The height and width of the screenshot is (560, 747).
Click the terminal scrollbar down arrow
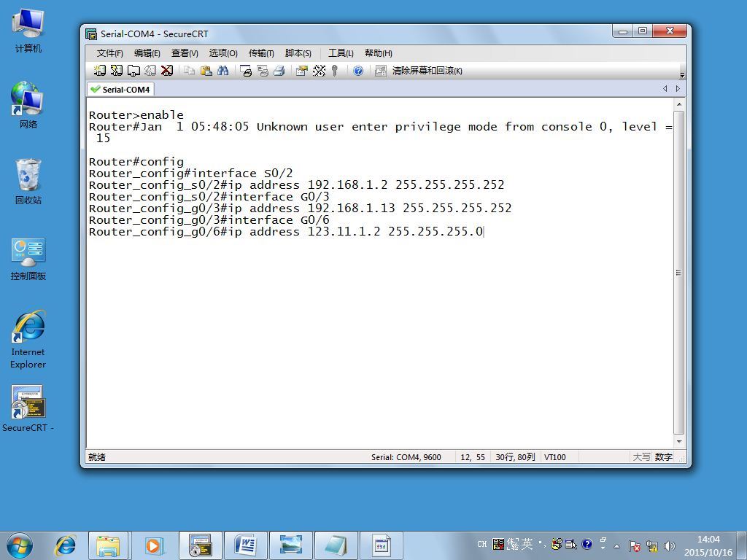pos(679,441)
